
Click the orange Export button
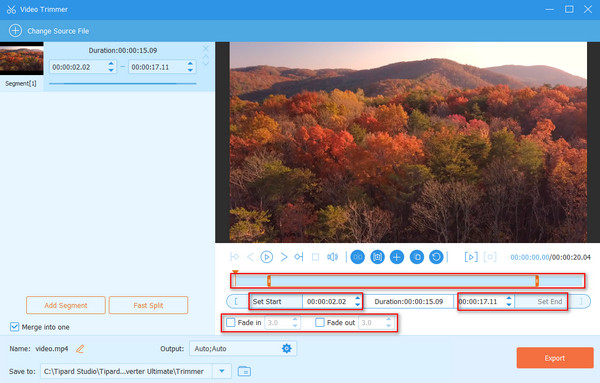(x=555, y=358)
